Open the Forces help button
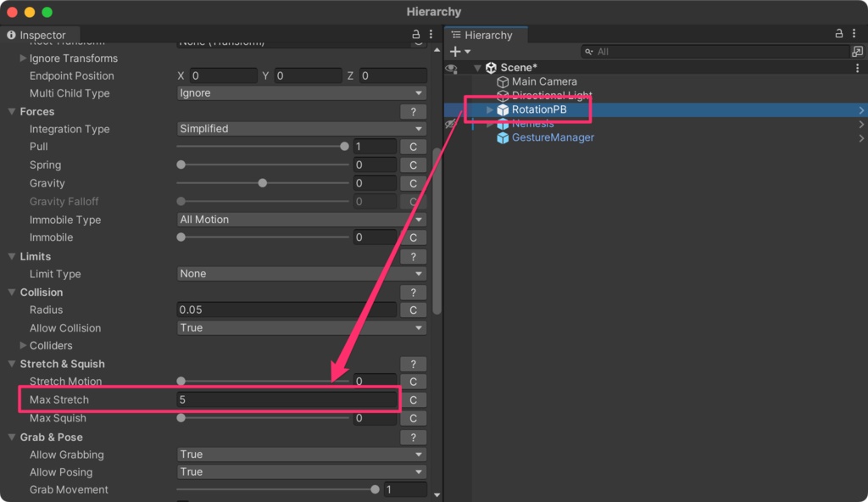 pos(413,111)
